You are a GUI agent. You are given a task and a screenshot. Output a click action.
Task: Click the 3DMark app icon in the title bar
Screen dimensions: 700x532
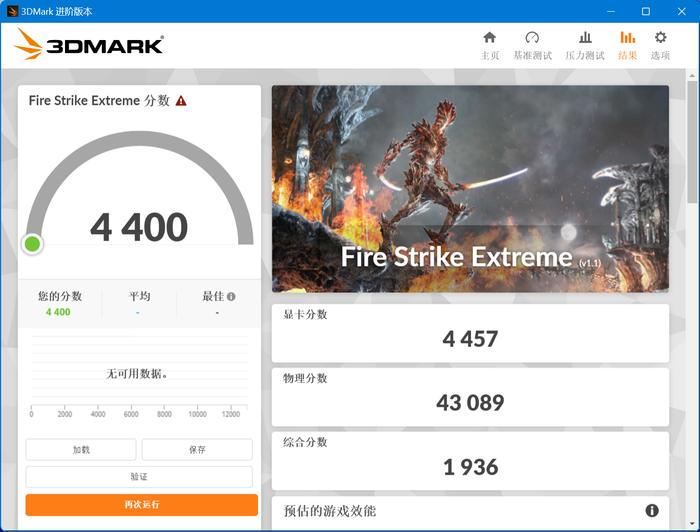pos(12,11)
